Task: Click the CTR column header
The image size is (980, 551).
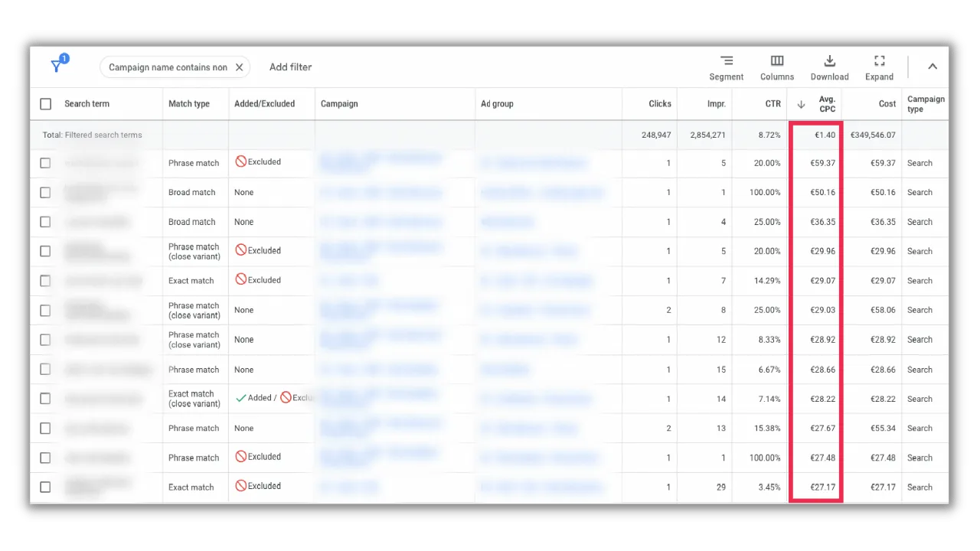Action: click(x=773, y=104)
